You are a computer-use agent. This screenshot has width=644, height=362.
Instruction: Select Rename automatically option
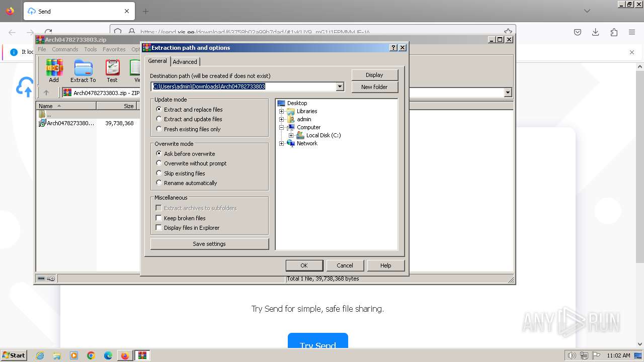coord(187,183)
